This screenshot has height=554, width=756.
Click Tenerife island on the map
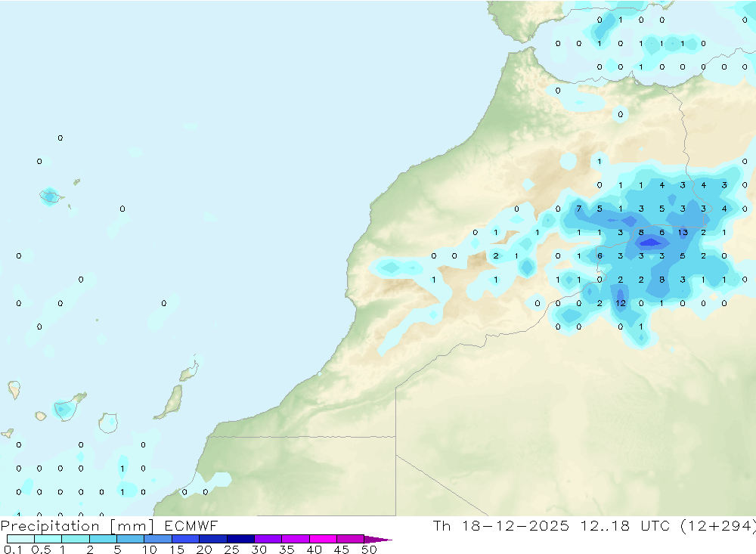tap(67, 407)
